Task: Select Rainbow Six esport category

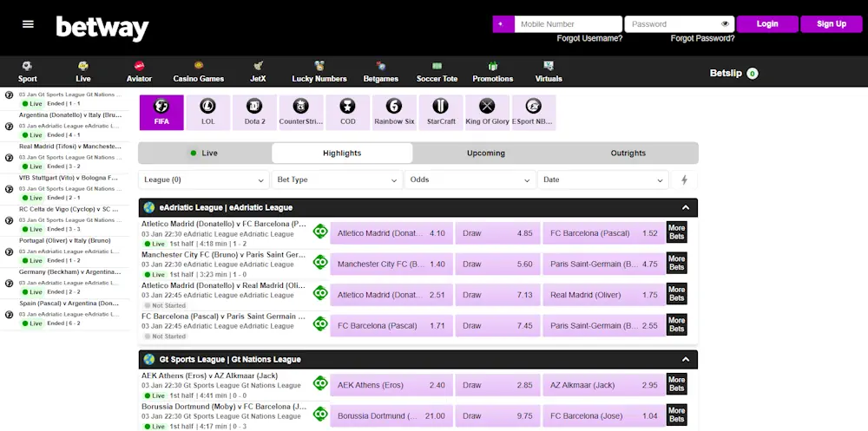Action: click(394, 113)
